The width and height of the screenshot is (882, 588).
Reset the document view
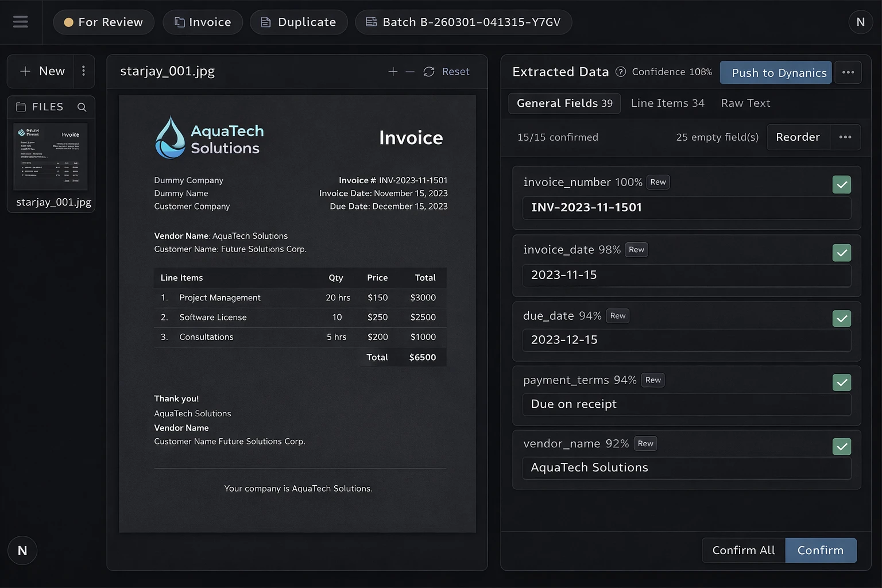(x=447, y=72)
